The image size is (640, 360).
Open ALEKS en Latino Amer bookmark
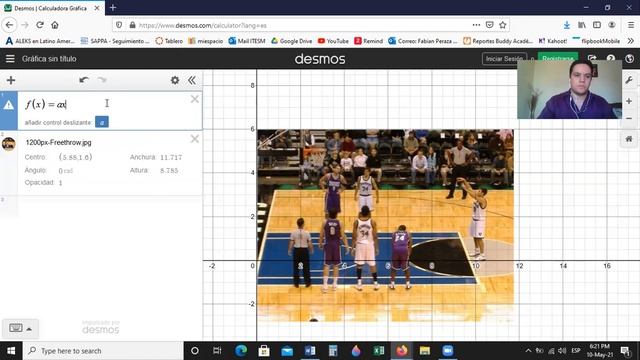40,41
